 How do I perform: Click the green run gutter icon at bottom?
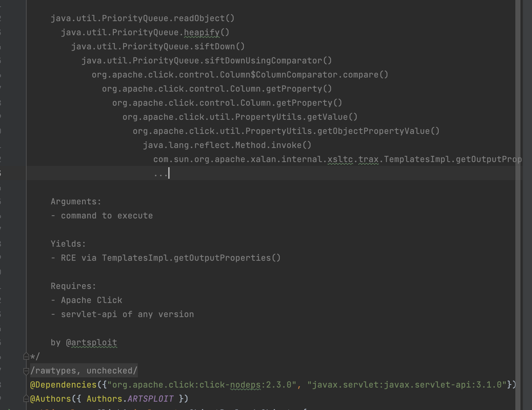(9, 409)
